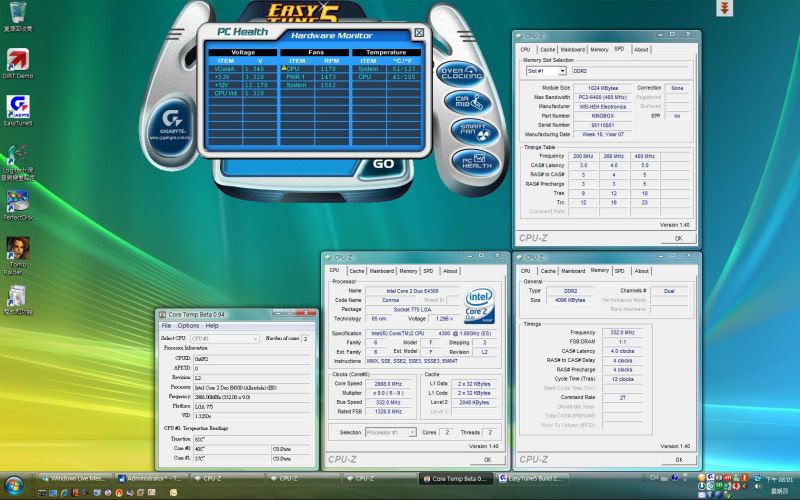Select the CPU tab in the SPD CPU-Z window
The image size is (800, 500).
pos(526,49)
